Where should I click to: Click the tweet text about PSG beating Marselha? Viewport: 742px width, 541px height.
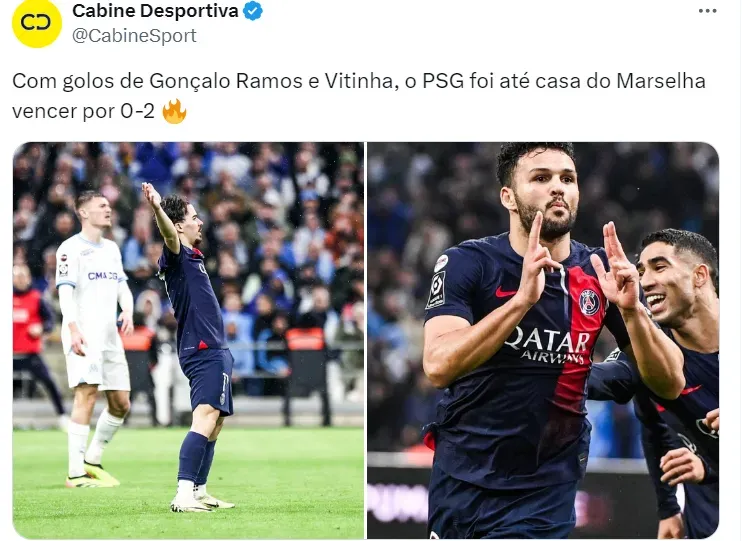click(x=359, y=96)
